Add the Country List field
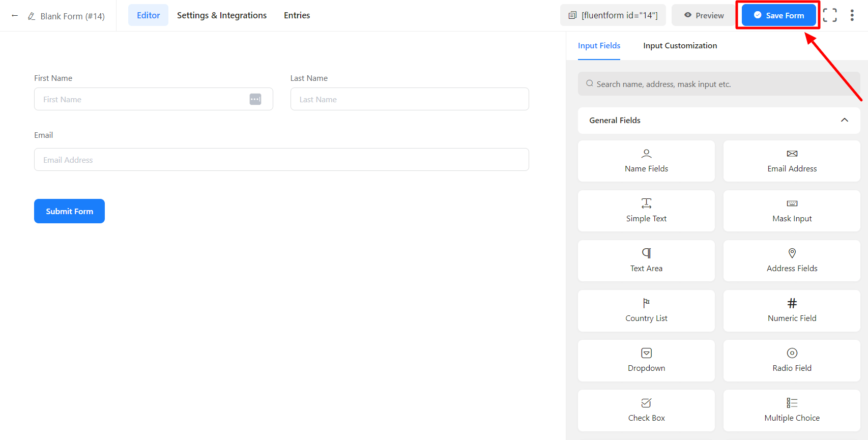 [646, 310]
